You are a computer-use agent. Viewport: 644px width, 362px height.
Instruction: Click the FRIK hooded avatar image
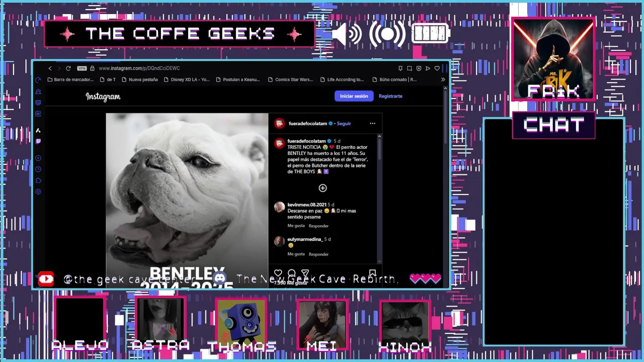[x=553, y=59]
